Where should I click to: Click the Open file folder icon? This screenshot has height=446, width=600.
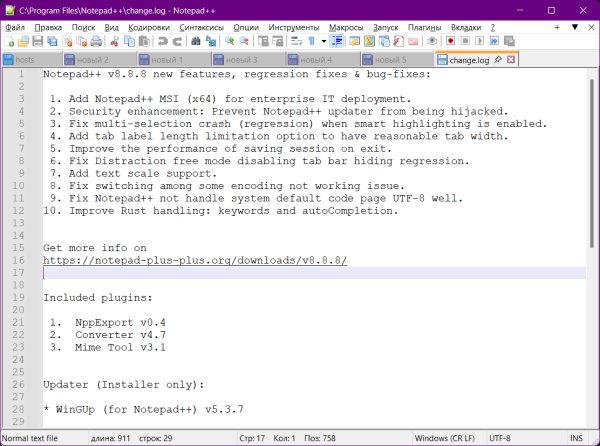[x=23, y=41]
